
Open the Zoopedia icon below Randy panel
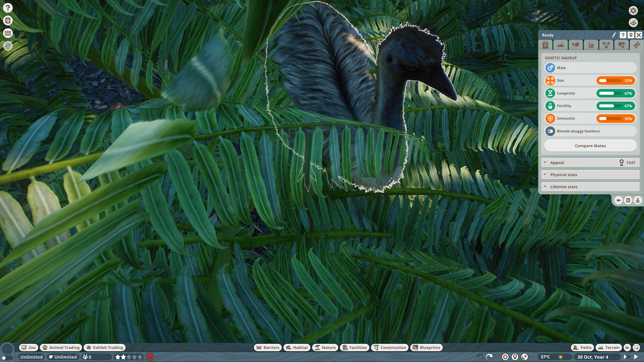coord(628,200)
